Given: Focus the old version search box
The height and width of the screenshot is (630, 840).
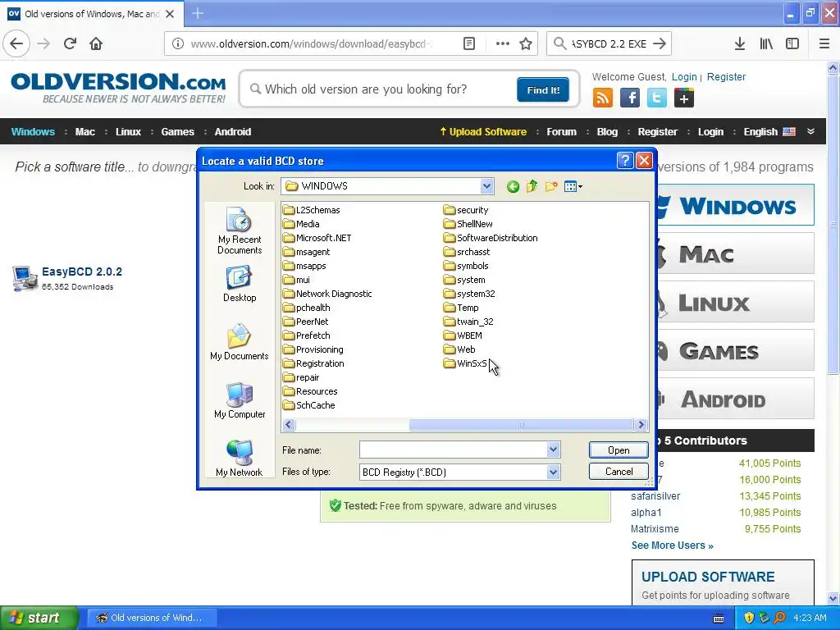Looking at the screenshot, I should coord(381,89).
